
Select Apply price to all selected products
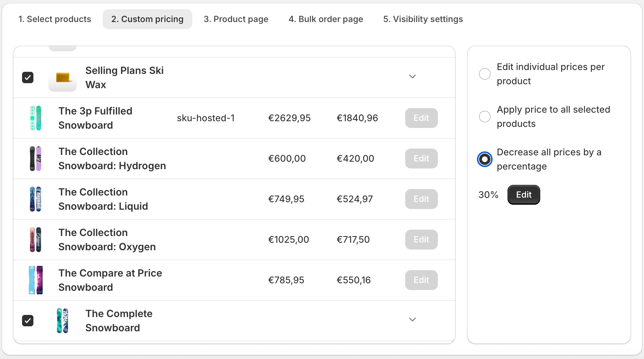[485, 117]
